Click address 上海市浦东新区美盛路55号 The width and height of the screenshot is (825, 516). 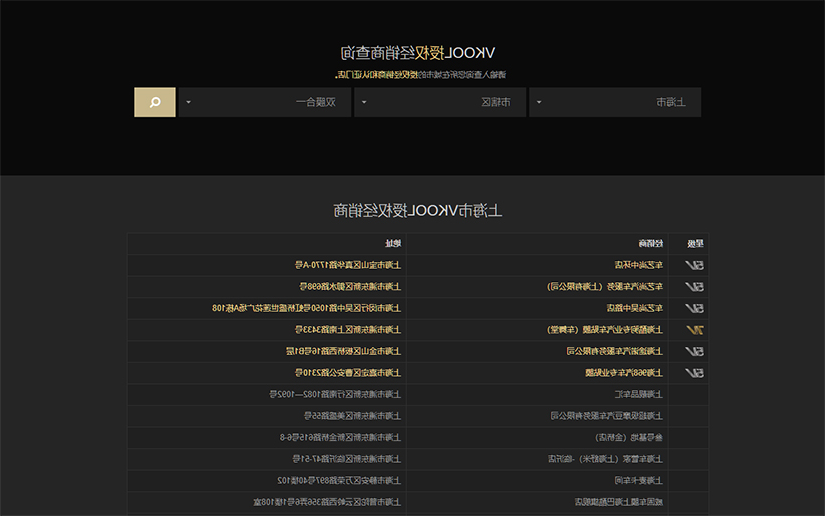click(x=352, y=416)
